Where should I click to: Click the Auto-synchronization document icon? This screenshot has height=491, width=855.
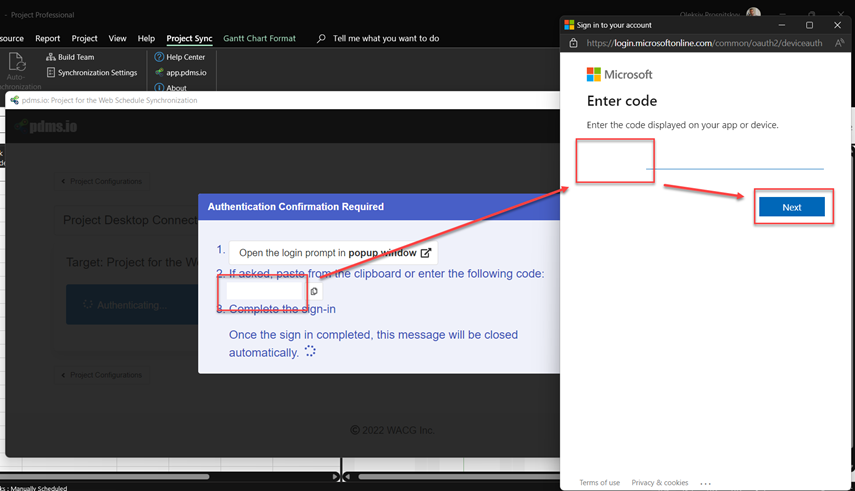click(x=17, y=62)
